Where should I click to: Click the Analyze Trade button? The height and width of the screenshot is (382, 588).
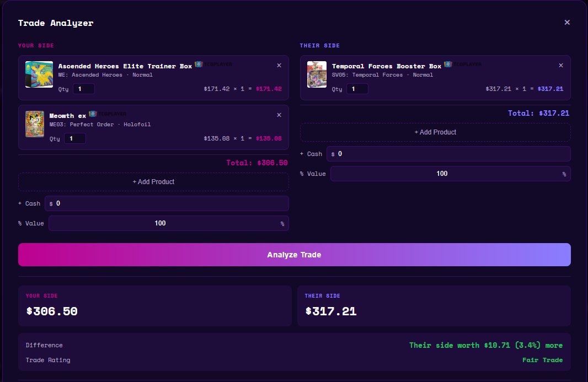tap(295, 255)
